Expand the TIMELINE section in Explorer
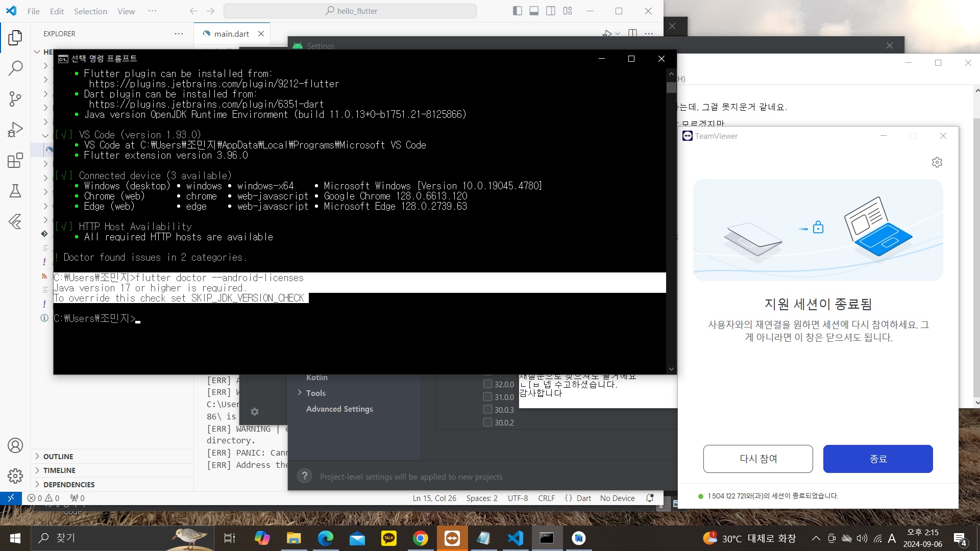 click(x=112, y=470)
